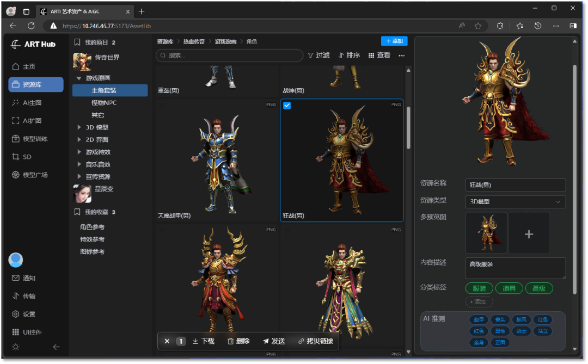Open the 资源类型 dropdown showing 3D模型
The image size is (588, 364).
(515, 202)
